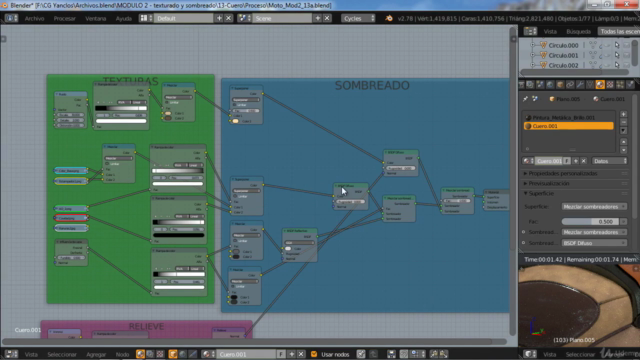The width and height of the screenshot is (640, 360).
Task: Open material slot specials down-arrow menu
Action: 623,131
